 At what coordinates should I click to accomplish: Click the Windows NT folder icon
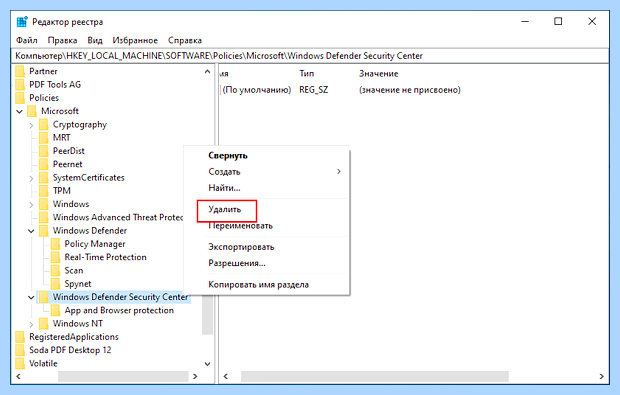[x=43, y=324]
